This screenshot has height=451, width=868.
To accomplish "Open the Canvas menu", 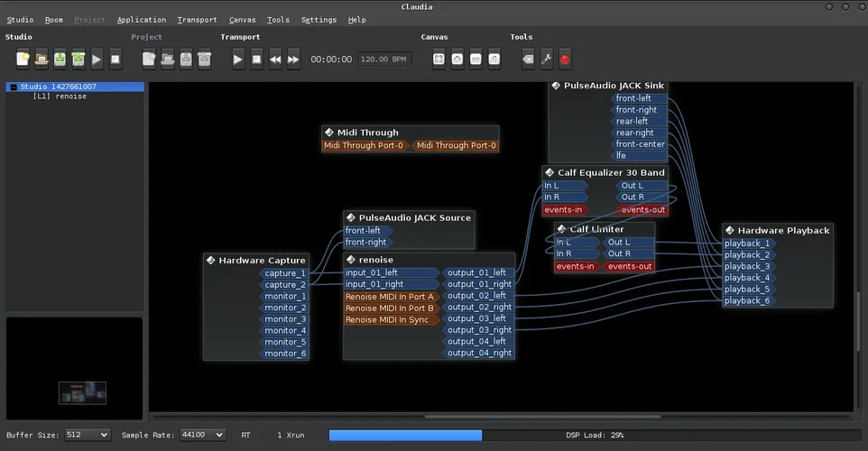I will [242, 20].
